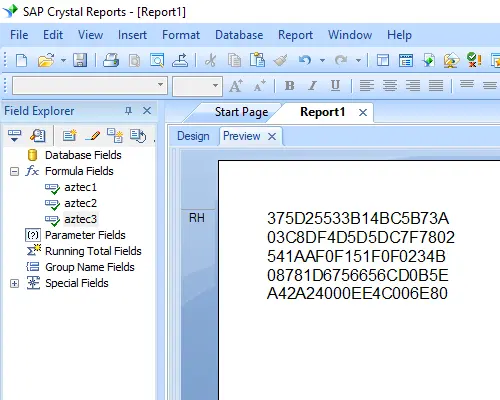Toggle Align Right
Image resolution: width=500 pixels, height=400 pixels.
[x=413, y=86]
